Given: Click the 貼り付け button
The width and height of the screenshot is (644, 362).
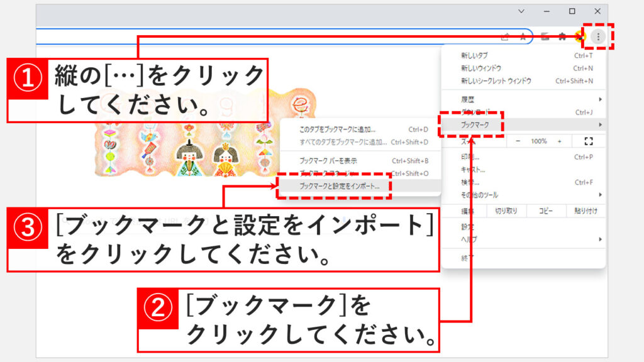Looking at the screenshot, I should coord(586,211).
